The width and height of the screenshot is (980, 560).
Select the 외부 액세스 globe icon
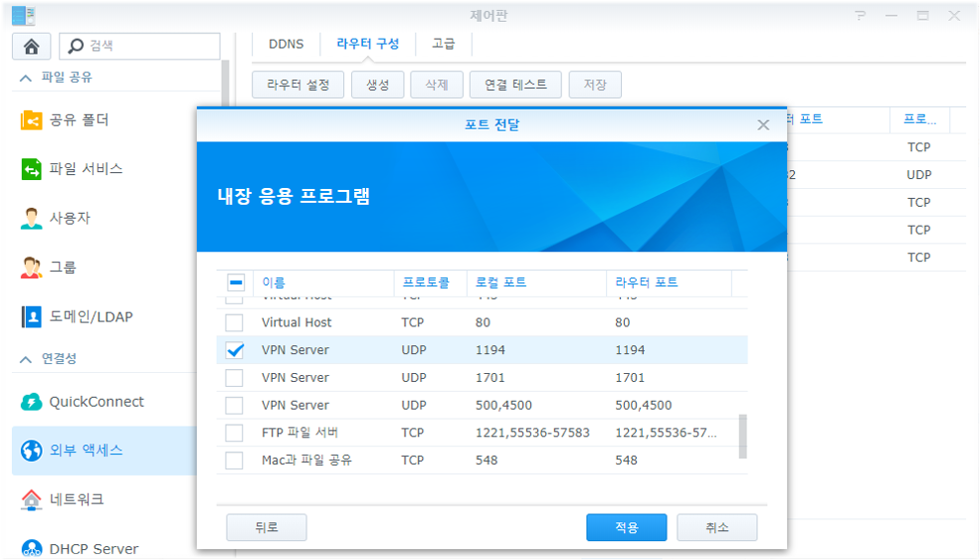pyautogui.click(x=31, y=450)
